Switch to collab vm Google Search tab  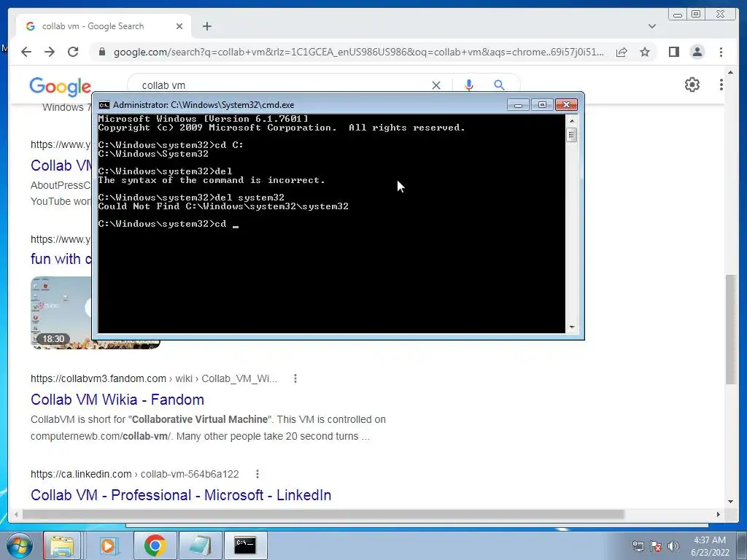coord(104,26)
